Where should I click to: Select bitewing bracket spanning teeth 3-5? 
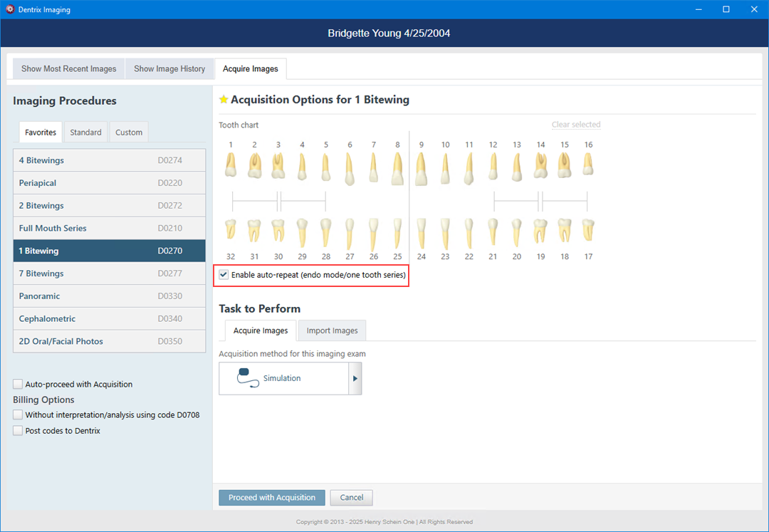303,201
